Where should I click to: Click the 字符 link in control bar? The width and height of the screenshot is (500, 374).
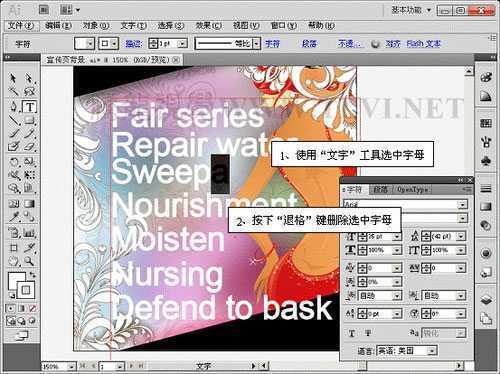coord(272,44)
